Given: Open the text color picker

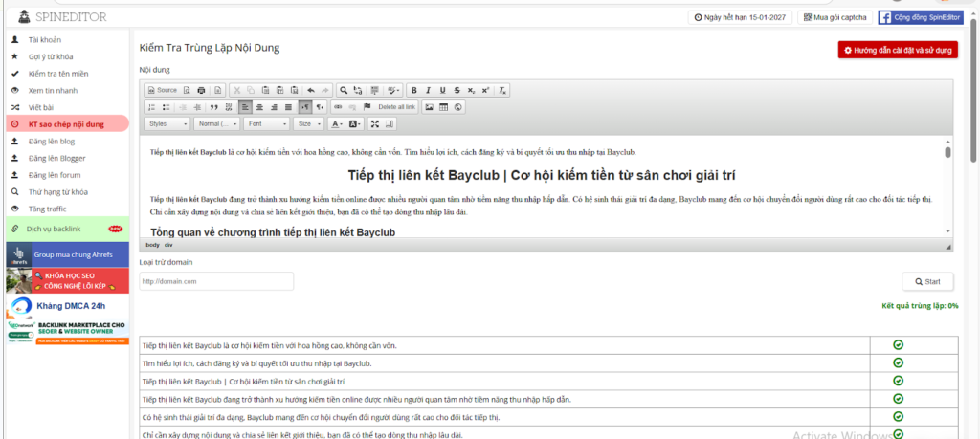Looking at the screenshot, I should pyautogui.click(x=336, y=124).
